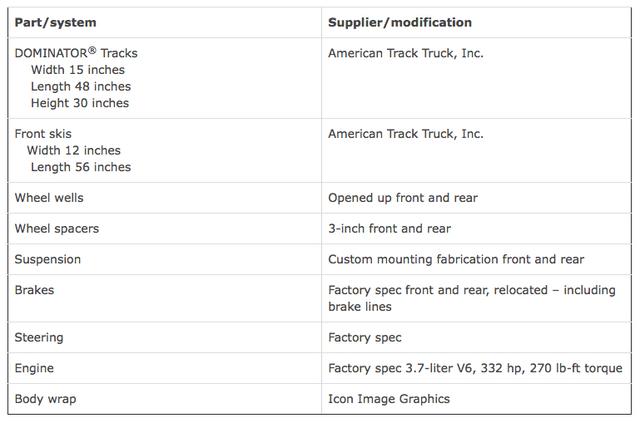The image size is (640, 423).
Task: Click the Supplier/modification column header
Action: pyautogui.click(x=400, y=22)
